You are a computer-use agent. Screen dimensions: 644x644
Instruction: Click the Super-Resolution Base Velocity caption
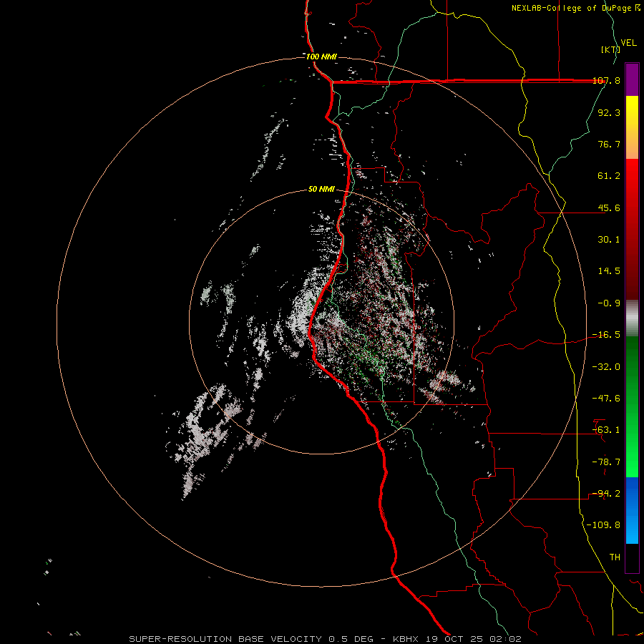pyautogui.click(x=326, y=639)
